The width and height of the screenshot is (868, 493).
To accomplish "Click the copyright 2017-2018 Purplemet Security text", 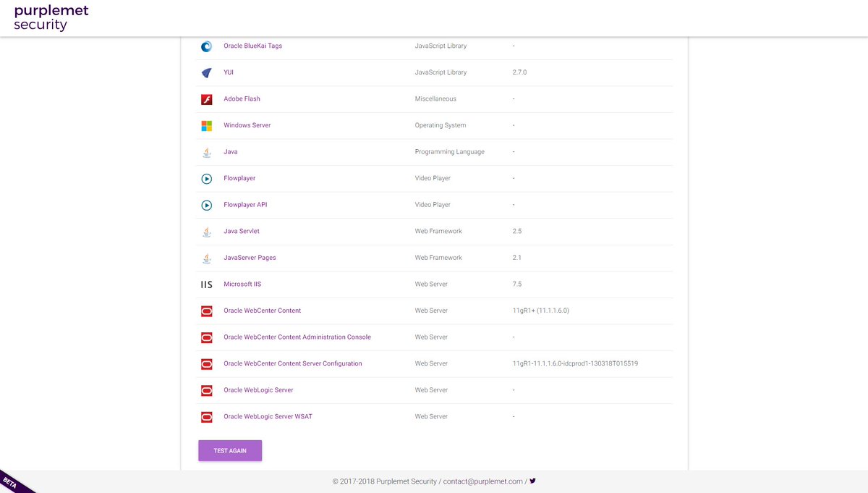I will (385, 481).
